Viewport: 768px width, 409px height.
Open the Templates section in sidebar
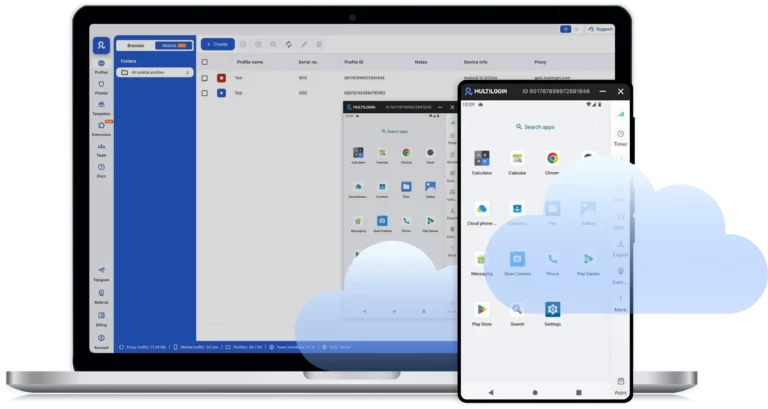101,108
